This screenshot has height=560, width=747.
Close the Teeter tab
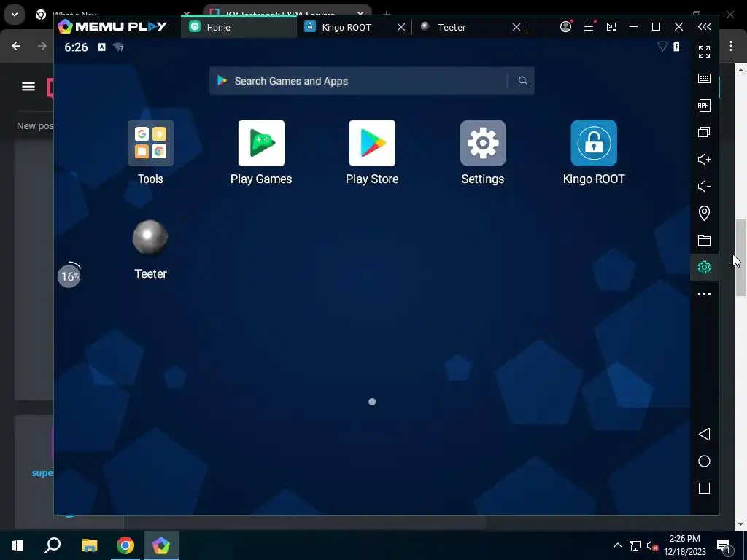pyautogui.click(x=516, y=27)
